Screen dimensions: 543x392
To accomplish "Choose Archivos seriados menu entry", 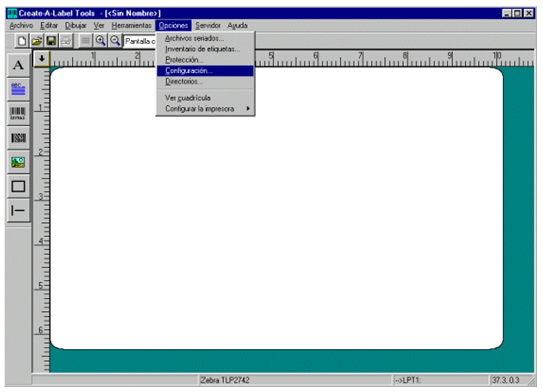I will pyautogui.click(x=205, y=38).
